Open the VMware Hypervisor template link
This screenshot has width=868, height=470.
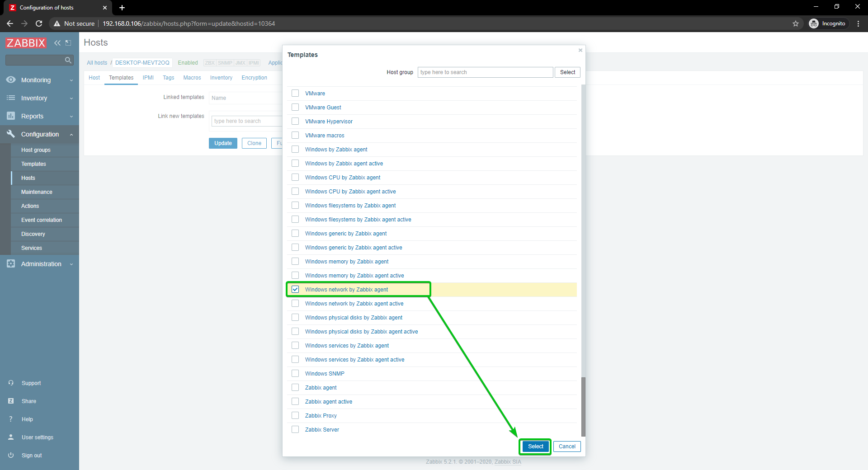tap(329, 122)
